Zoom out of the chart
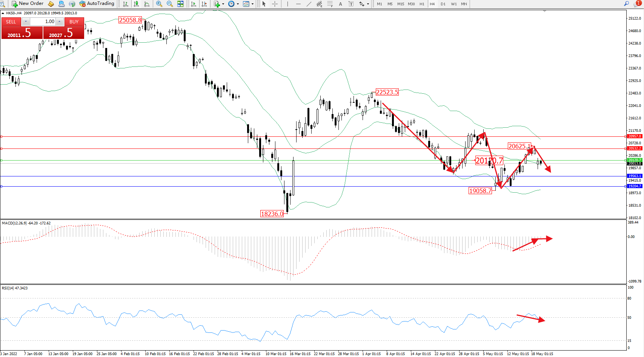The image size is (644, 357). pos(170,4)
